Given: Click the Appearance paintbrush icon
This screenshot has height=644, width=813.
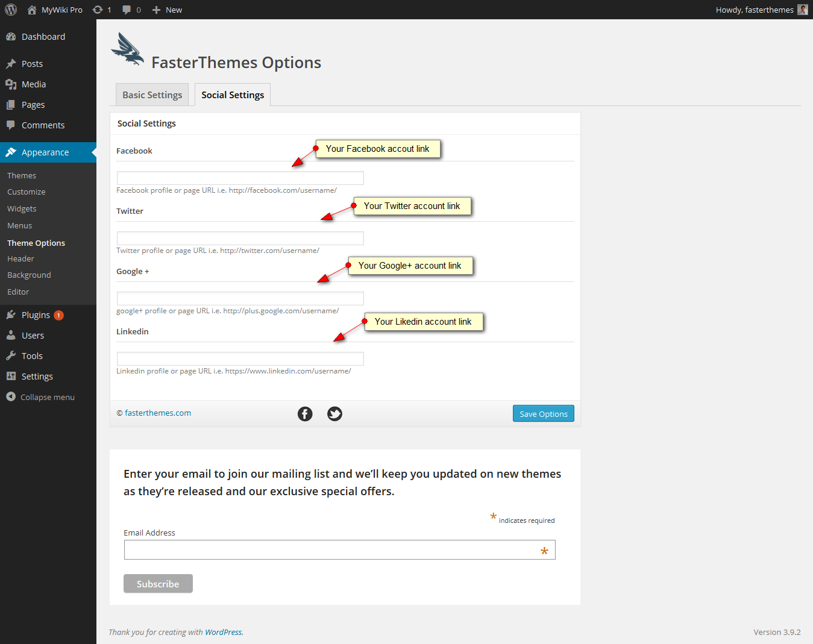Looking at the screenshot, I should [11, 152].
